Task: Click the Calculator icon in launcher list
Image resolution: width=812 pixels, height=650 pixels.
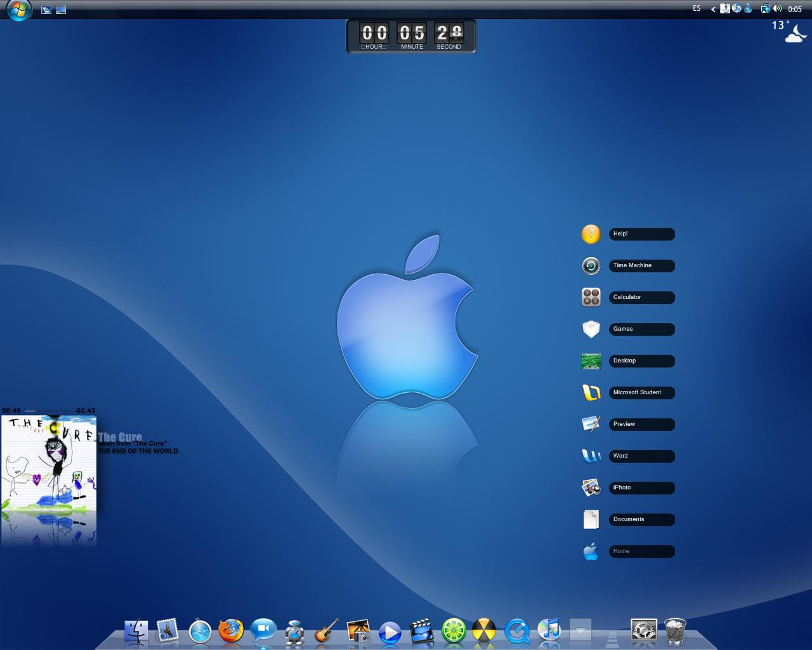Action: coord(591,297)
